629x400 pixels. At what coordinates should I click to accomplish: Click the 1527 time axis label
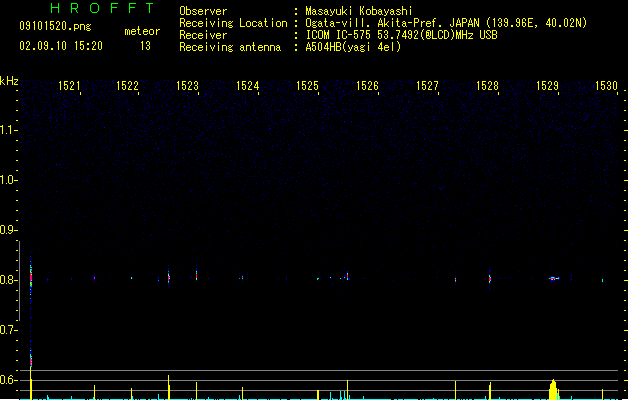click(x=427, y=86)
